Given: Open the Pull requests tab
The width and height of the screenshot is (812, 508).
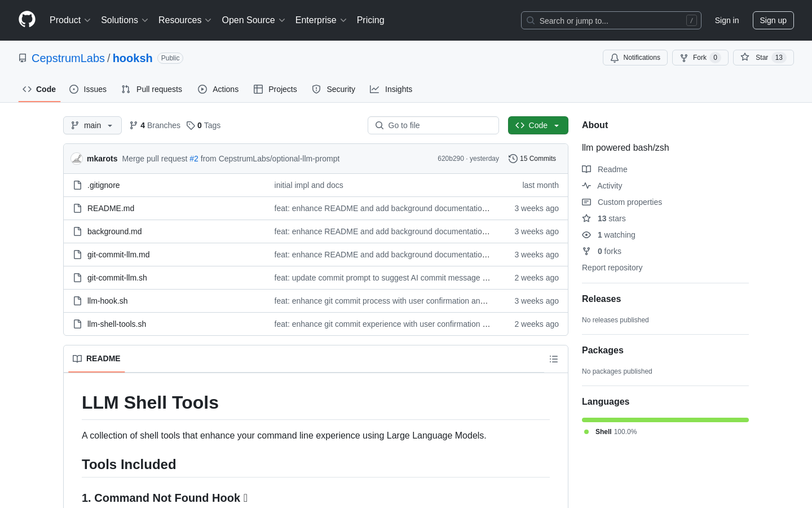Looking at the screenshot, I should (152, 89).
